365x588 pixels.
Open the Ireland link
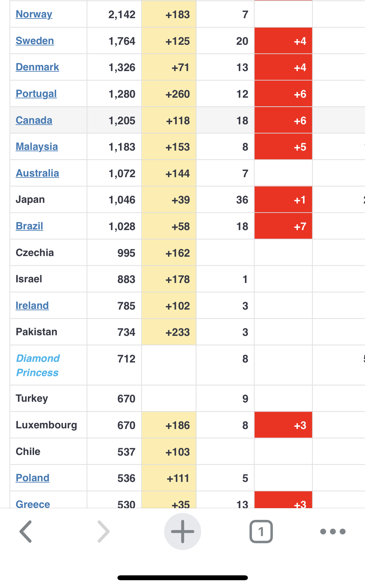click(32, 306)
